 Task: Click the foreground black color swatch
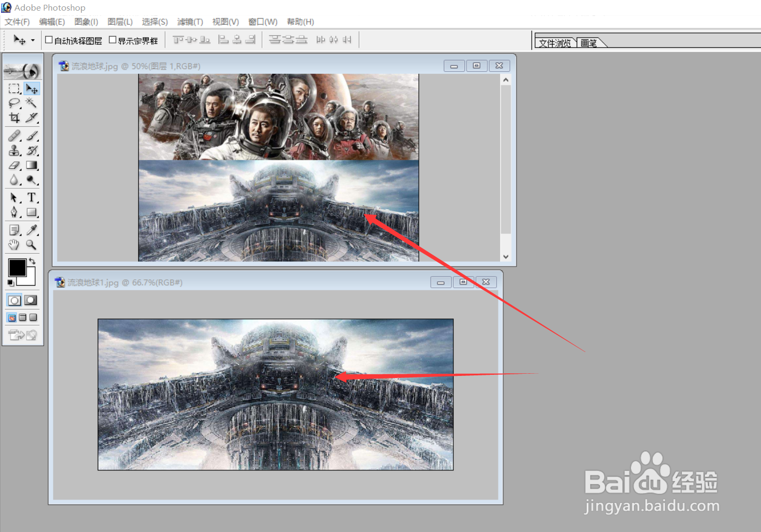pos(17,268)
